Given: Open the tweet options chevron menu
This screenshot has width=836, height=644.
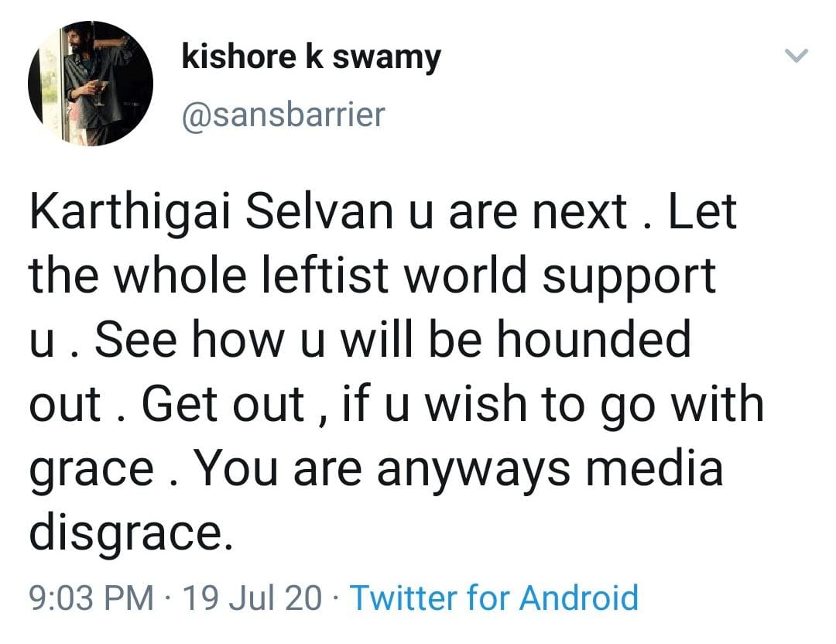Looking at the screenshot, I should pyautogui.click(x=797, y=56).
